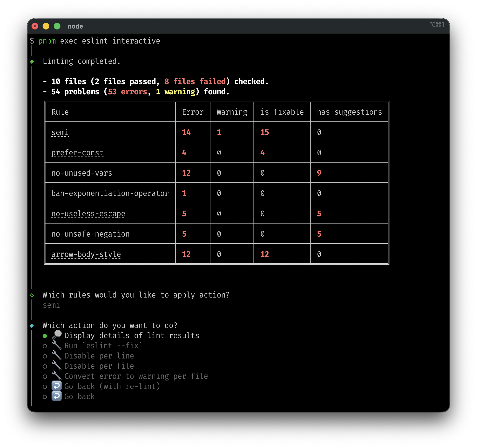Click the 'Warning' column header
The width and height of the screenshot is (477, 448).
coord(232,112)
